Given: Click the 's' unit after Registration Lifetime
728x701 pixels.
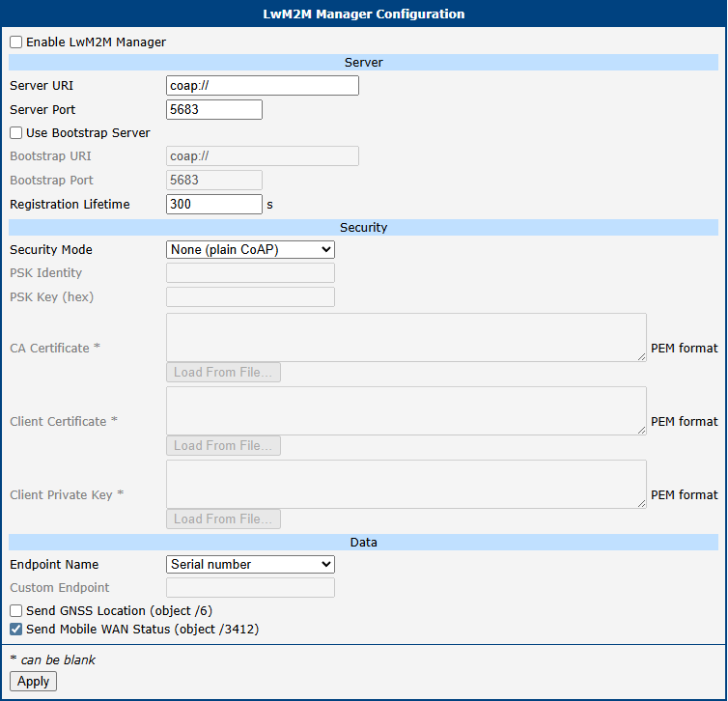Looking at the screenshot, I should [269, 205].
